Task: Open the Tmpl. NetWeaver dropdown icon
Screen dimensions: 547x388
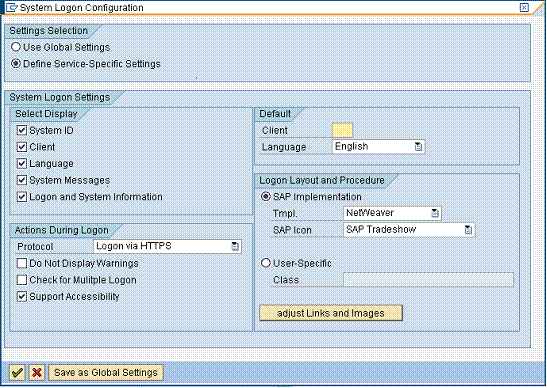Action: pyautogui.click(x=434, y=213)
